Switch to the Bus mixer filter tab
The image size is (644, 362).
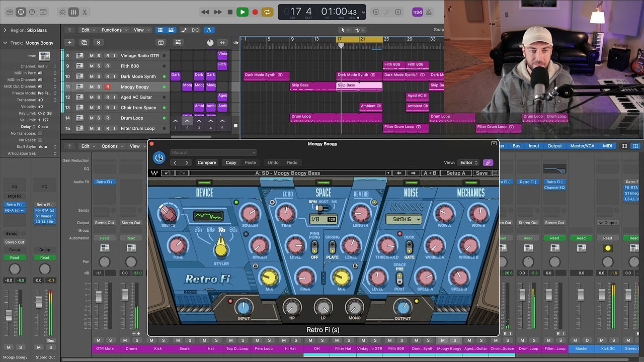[517, 146]
